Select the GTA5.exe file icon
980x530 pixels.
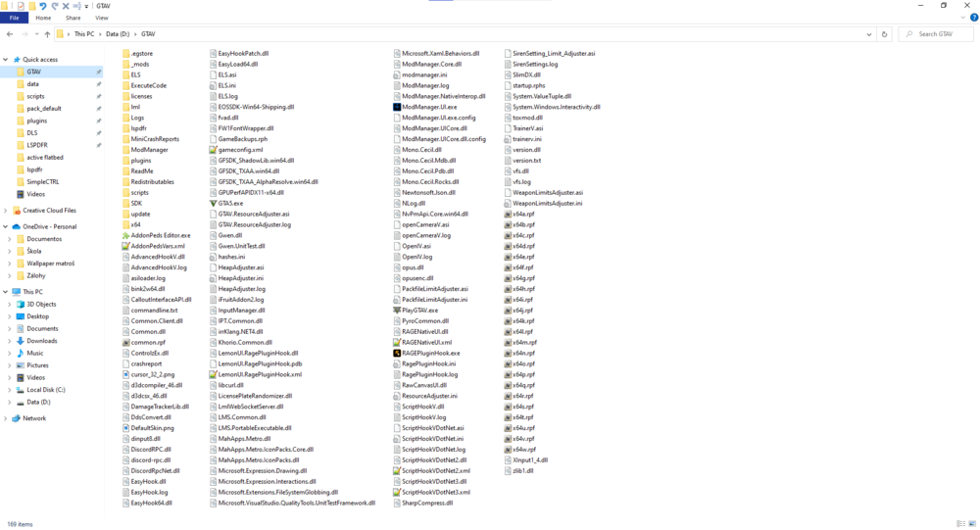click(x=213, y=203)
